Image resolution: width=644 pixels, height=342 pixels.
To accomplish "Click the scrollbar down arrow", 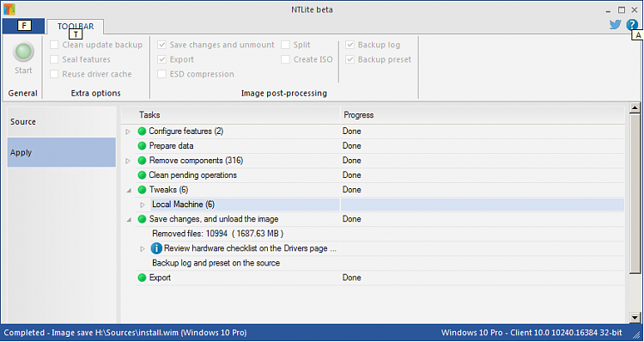I will pos(635,317).
